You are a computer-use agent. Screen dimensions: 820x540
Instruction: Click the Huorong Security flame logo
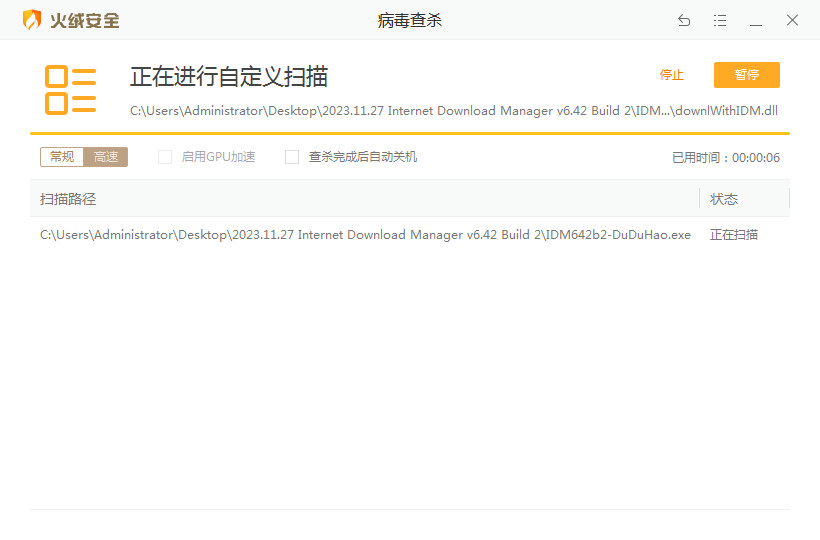point(32,20)
